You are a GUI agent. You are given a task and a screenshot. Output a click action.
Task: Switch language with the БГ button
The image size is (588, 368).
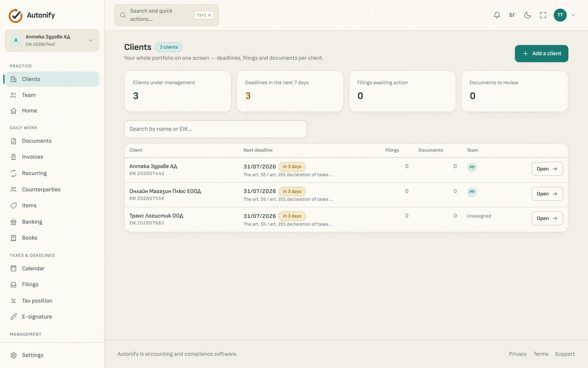[512, 15]
